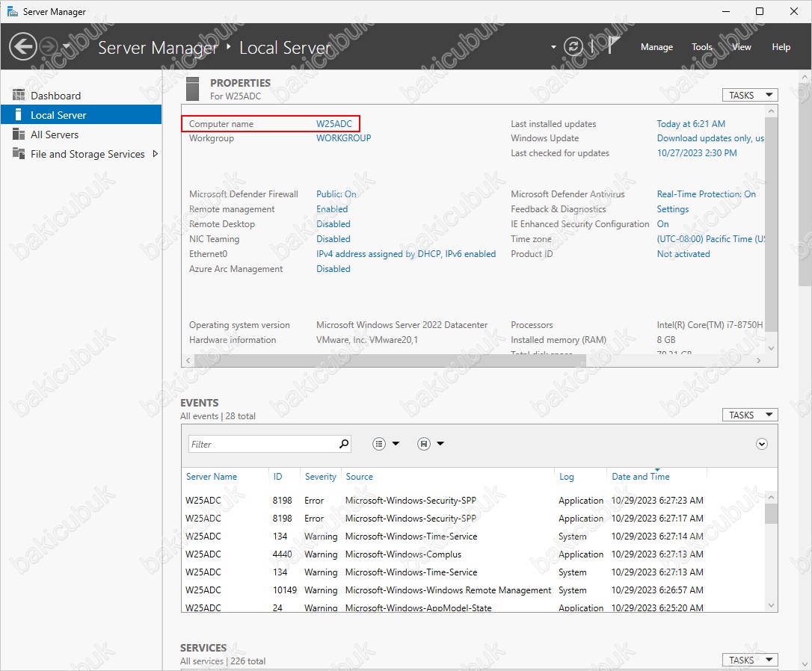The image size is (812, 671).
Task: Click Remote management Enabled link
Action: tap(332, 209)
